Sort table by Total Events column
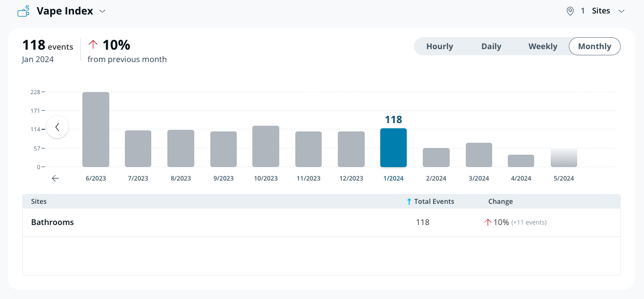The width and height of the screenshot is (644, 299). [x=434, y=202]
